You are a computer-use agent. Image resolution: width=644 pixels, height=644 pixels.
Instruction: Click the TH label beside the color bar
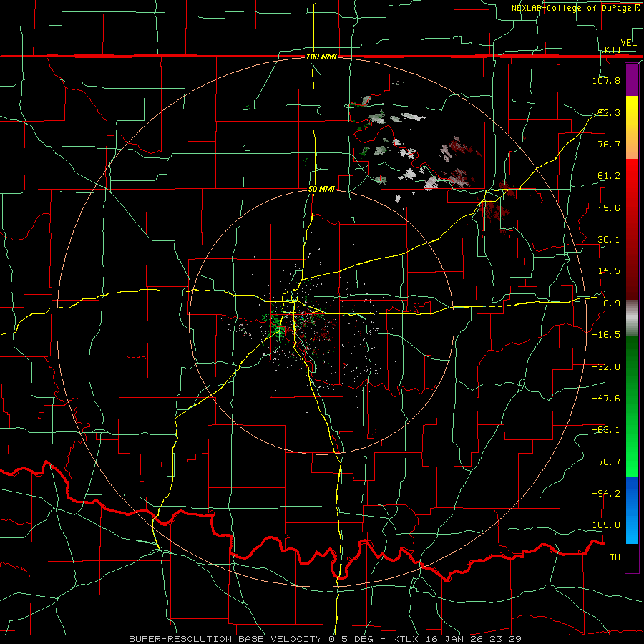click(615, 557)
